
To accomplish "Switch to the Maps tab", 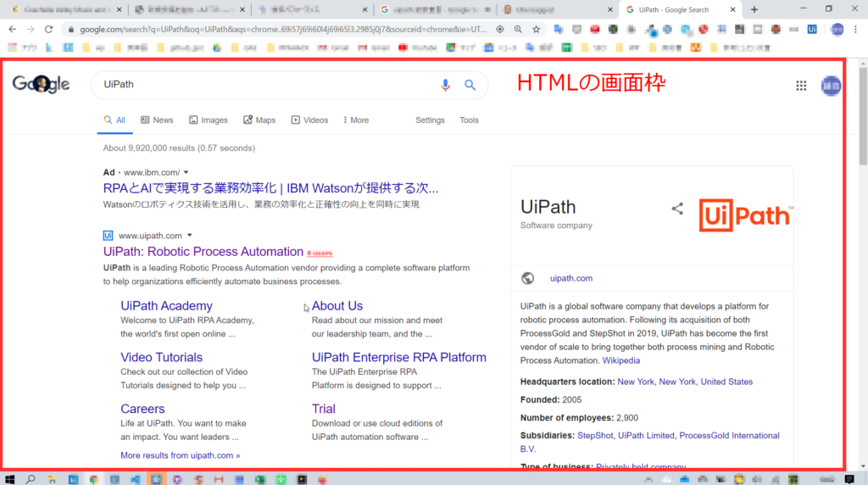I will [x=259, y=120].
